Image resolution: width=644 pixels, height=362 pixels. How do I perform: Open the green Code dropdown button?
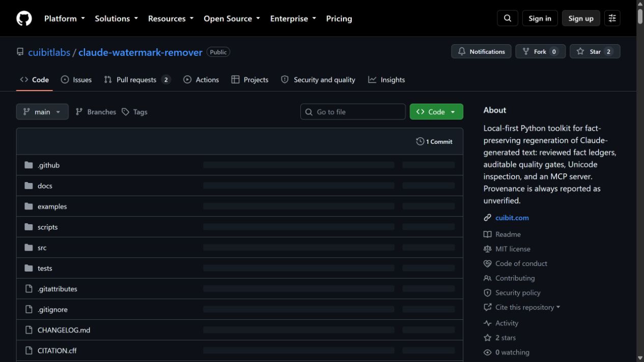(436, 112)
